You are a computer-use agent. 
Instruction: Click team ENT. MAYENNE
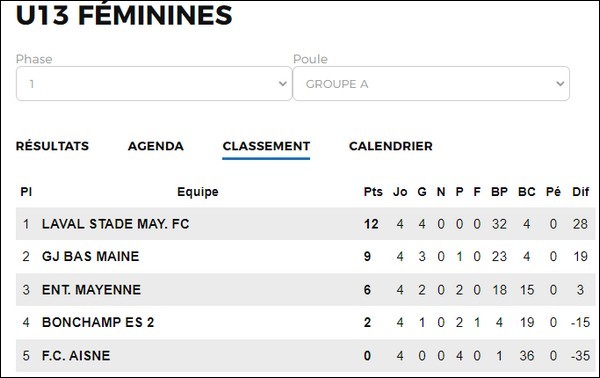pos(91,290)
